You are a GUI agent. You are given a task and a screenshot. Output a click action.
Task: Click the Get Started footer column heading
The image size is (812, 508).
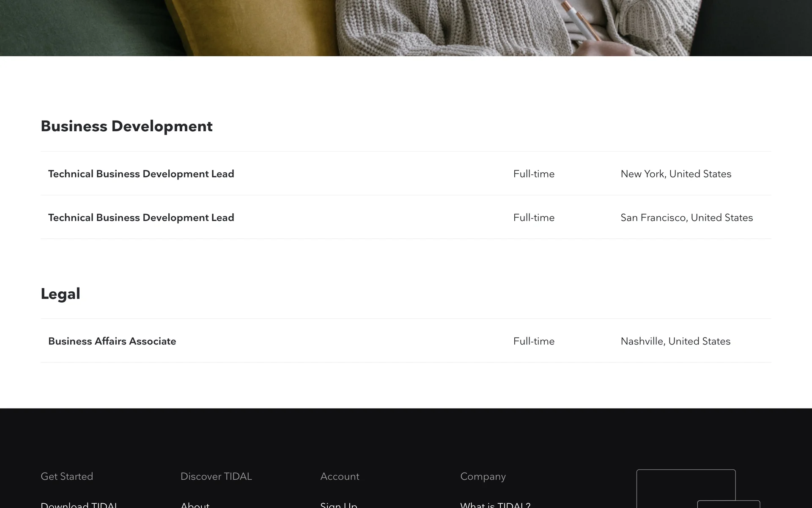coord(67,476)
